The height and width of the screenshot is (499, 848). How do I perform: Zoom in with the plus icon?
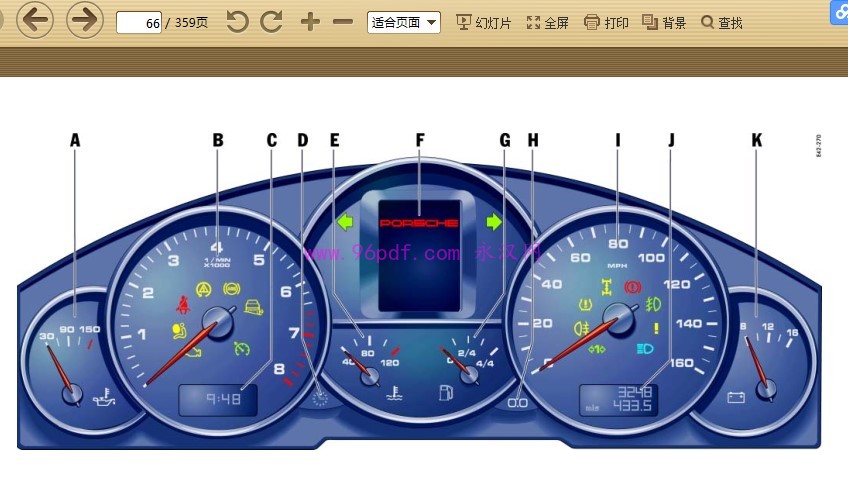(310, 22)
